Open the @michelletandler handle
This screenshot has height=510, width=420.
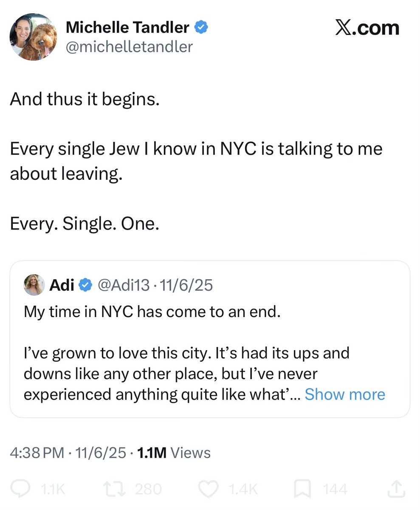[129, 46]
